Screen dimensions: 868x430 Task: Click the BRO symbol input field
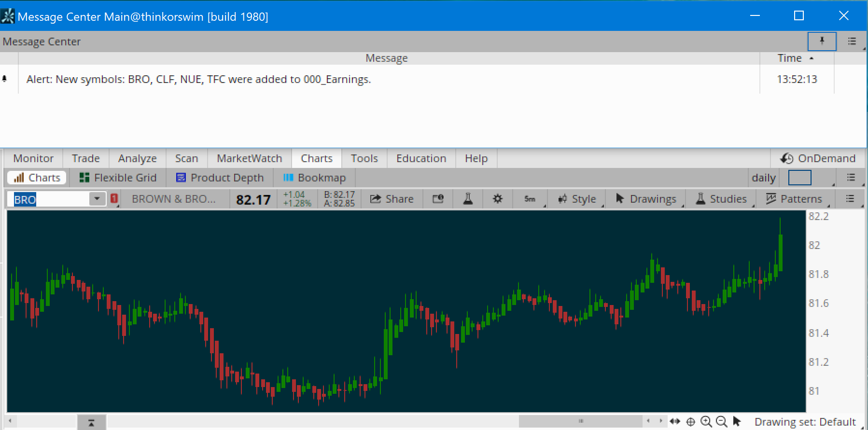[x=50, y=199]
